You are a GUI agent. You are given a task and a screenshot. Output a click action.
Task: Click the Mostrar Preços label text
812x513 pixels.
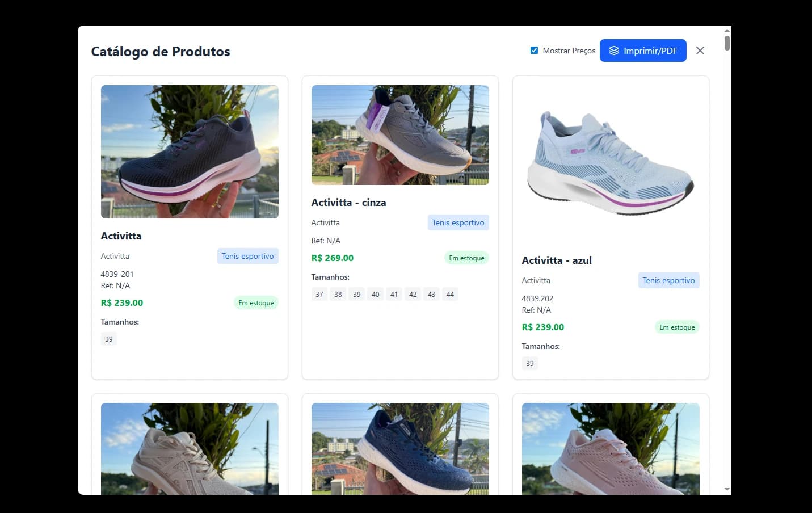pos(569,51)
